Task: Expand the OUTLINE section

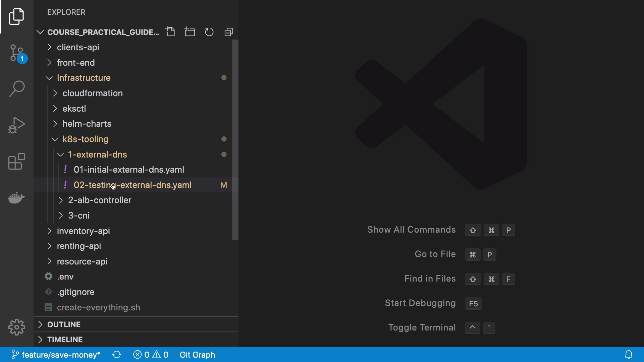Action: (64, 324)
